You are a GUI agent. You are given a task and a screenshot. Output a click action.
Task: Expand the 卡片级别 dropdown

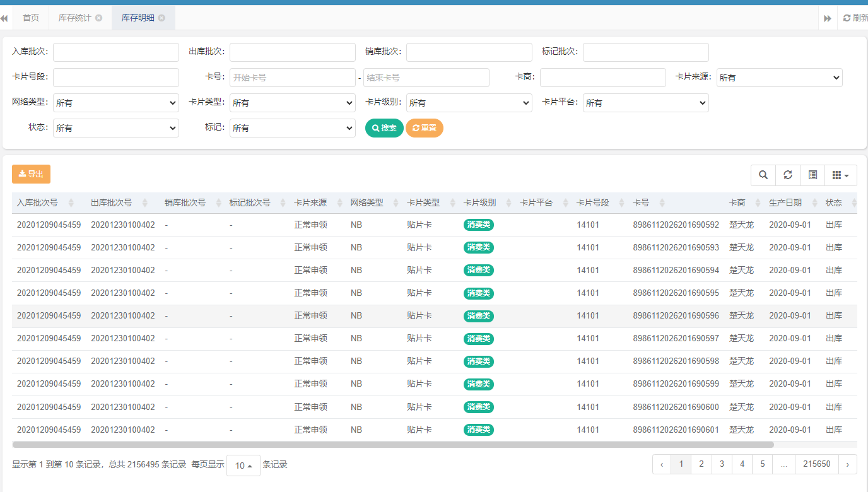tap(469, 103)
